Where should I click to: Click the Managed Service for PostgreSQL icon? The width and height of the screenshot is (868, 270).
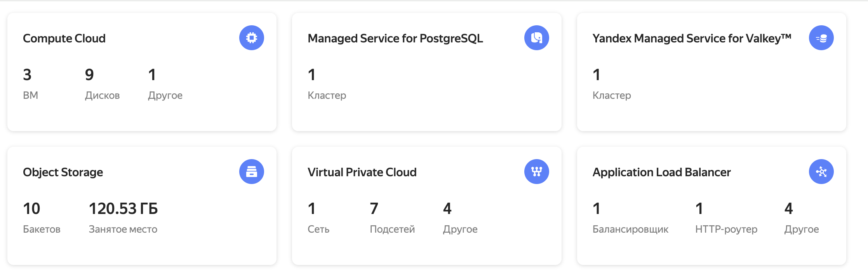point(536,38)
